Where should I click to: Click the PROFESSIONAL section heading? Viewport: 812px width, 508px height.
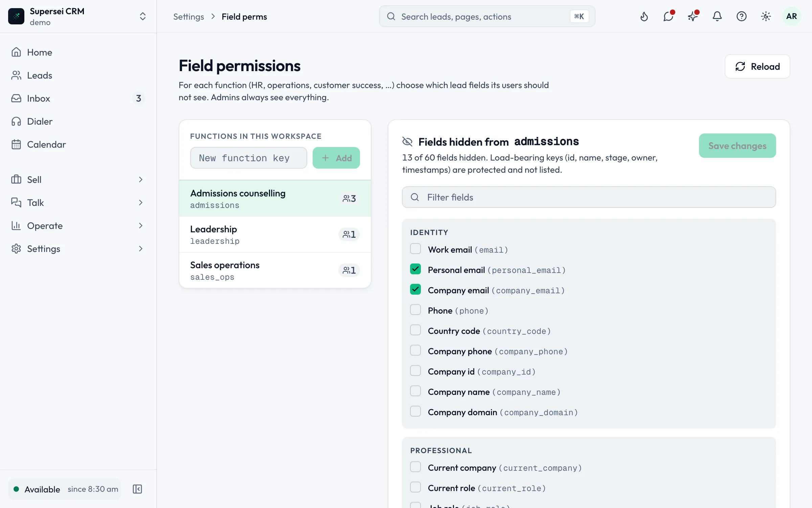pyautogui.click(x=441, y=450)
